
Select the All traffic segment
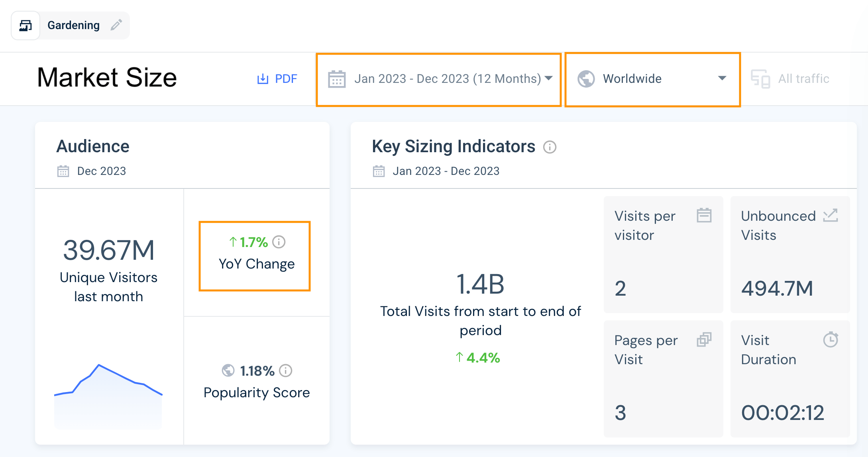click(803, 78)
